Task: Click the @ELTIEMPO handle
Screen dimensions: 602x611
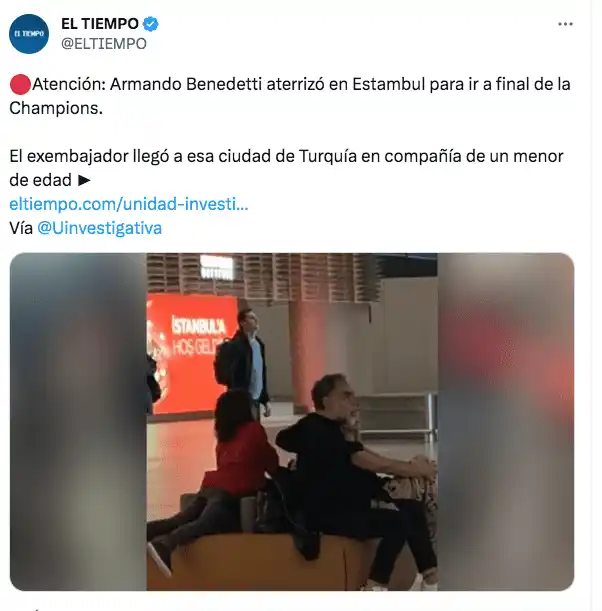Action: 104,44
